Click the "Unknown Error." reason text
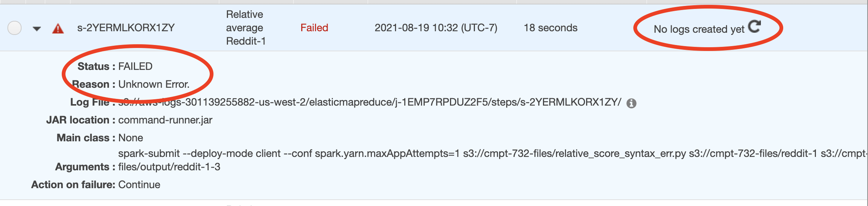This screenshot has width=868, height=206. [x=154, y=84]
